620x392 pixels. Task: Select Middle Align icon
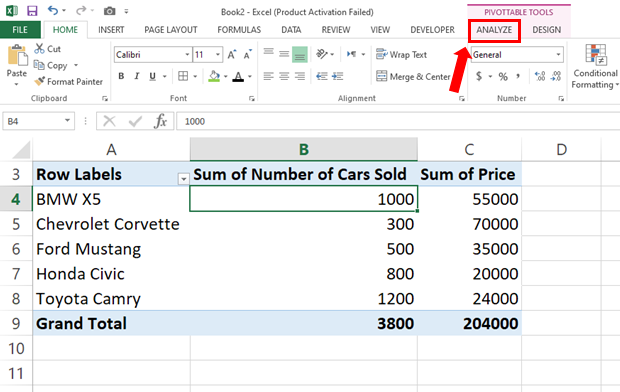coord(284,54)
